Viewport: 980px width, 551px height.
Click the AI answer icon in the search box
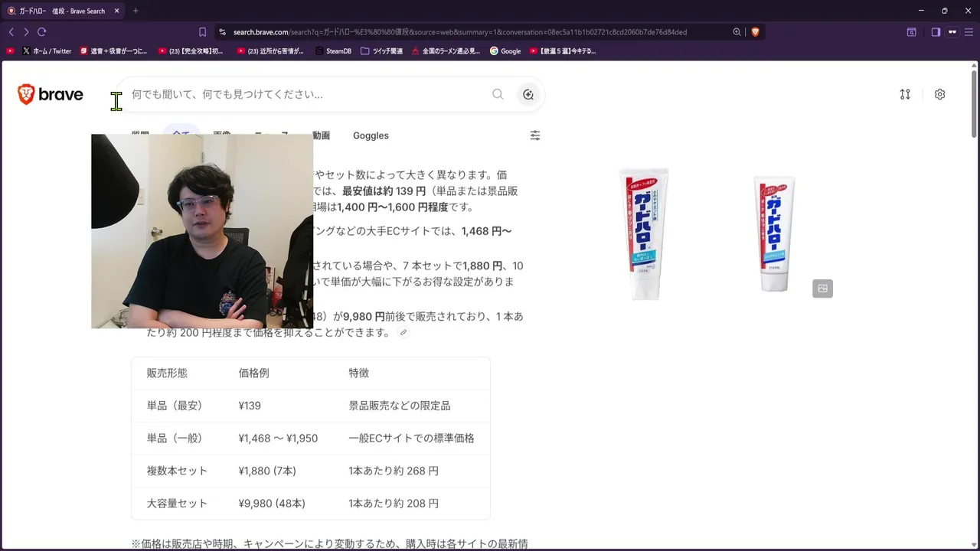(528, 94)
